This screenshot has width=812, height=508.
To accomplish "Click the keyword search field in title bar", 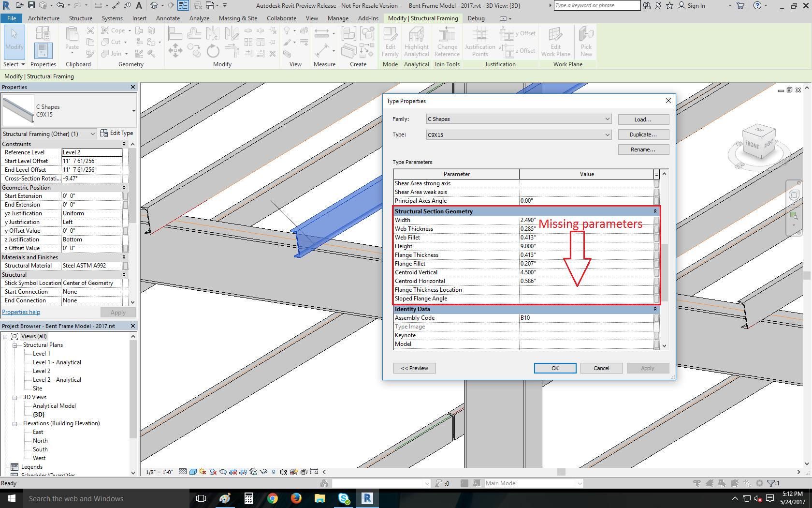I will (597, 5).
